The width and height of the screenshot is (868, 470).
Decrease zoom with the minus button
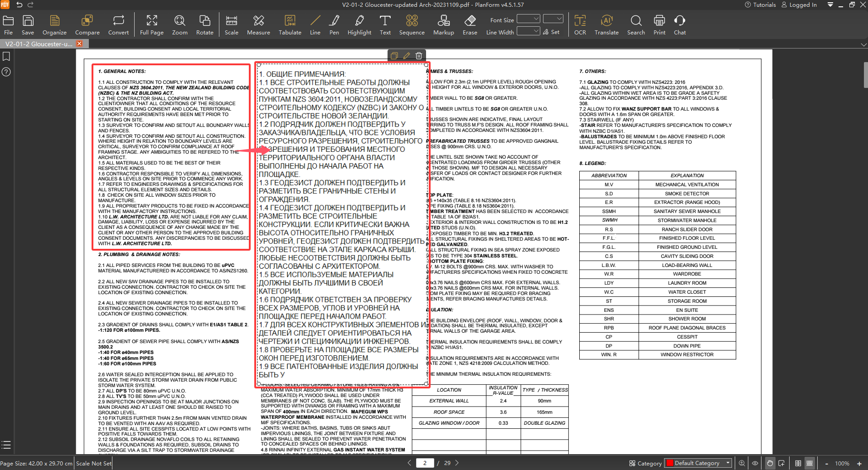tap(826, 463)
